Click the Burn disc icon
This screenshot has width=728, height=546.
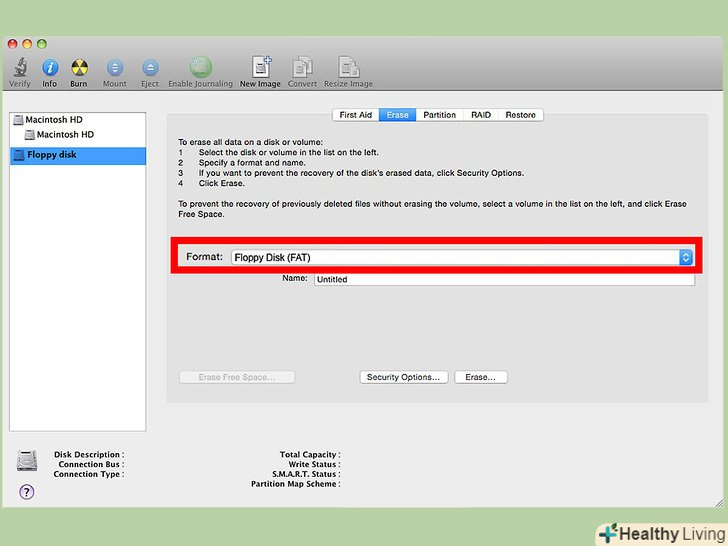(x=79, y=68)
